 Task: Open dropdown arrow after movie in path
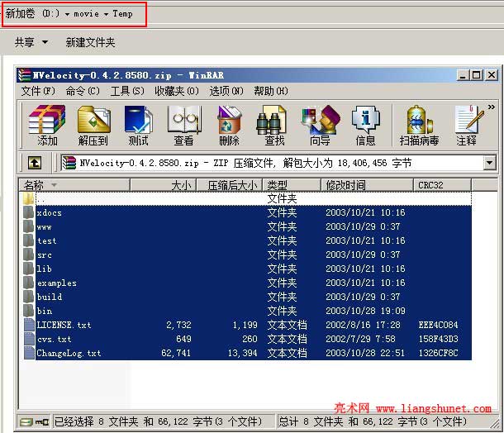point(106,14)
